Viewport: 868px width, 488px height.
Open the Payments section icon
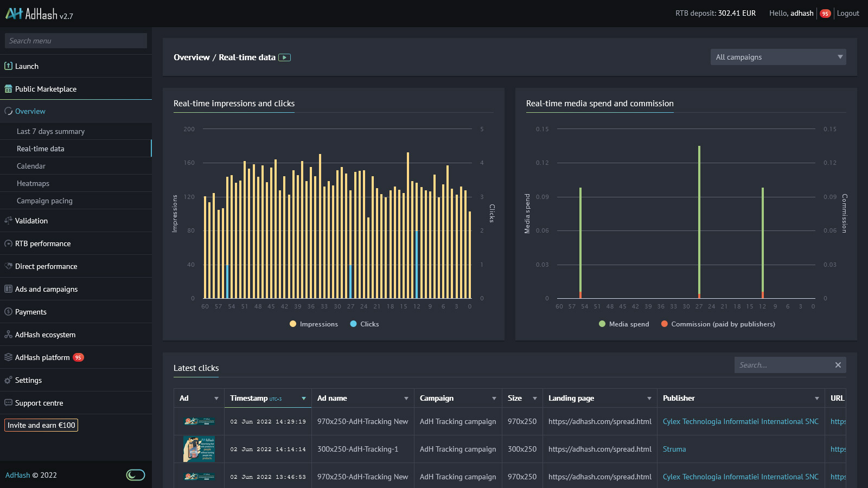[x=8, y=312]
